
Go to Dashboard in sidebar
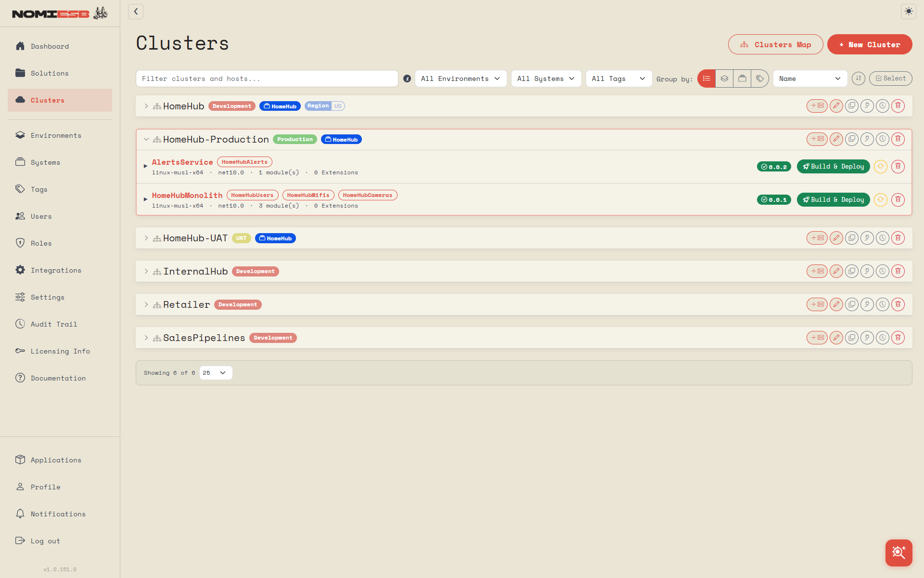pos(60,46)
